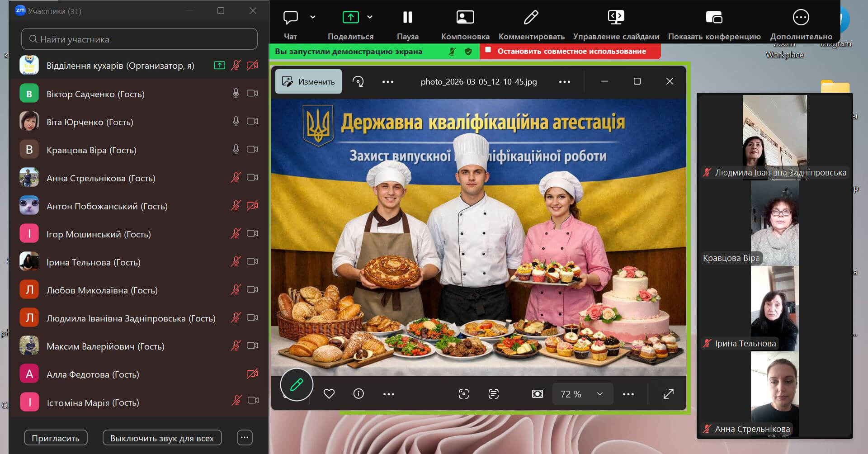Toggle microphone for Віктор Садченко

236,94
